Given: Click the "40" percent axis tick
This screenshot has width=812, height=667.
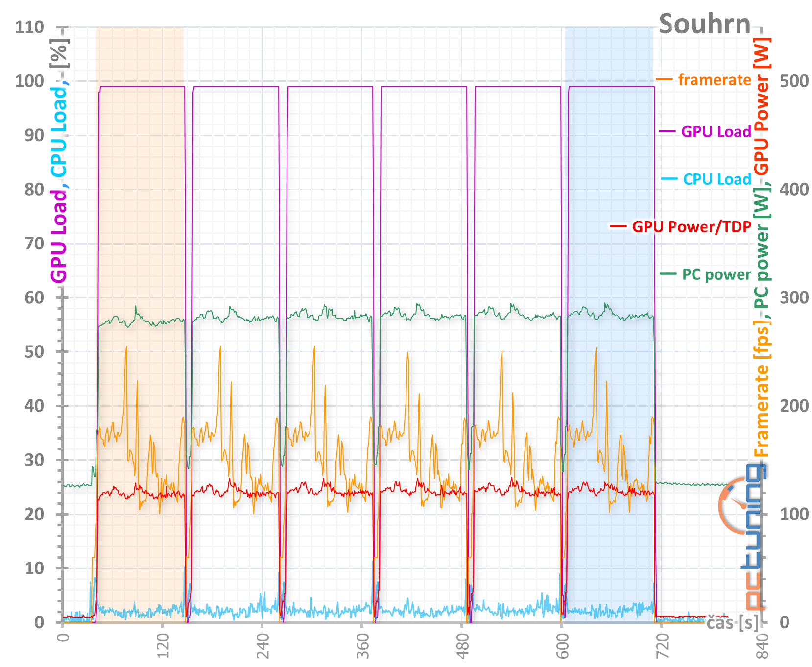Looking at the screenshot, I should [x=34, y=406].
